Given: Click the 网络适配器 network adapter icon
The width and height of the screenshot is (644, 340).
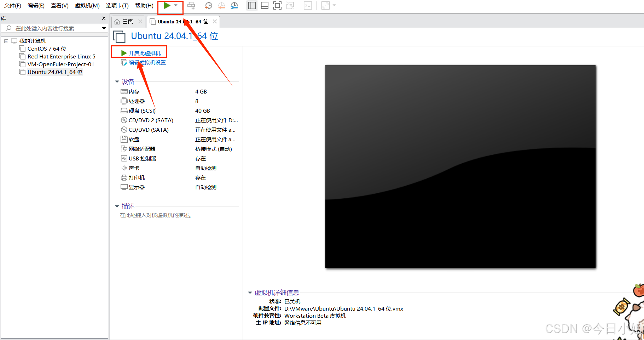Looking at the screenshot, I should coord(124,148).
